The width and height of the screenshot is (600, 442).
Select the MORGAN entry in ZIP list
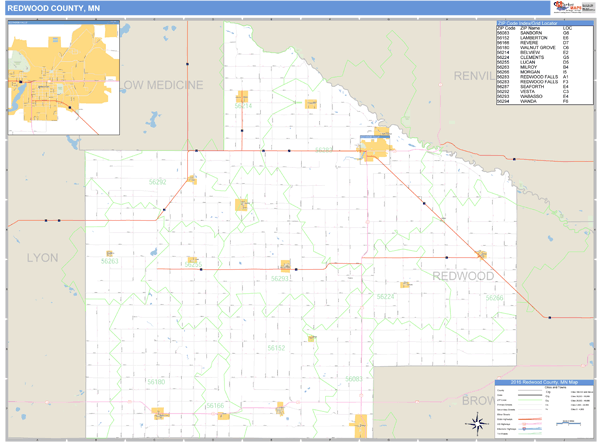tap(530, 71)
